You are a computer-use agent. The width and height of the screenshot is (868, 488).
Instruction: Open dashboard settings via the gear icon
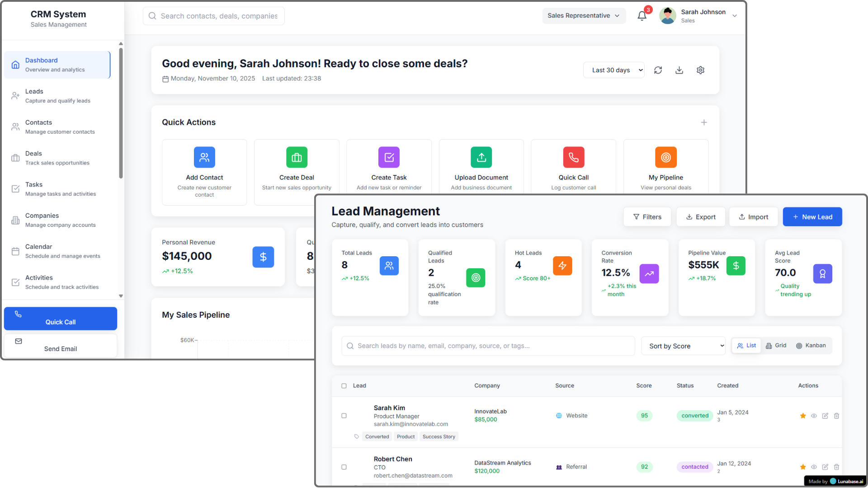[700, 70]
